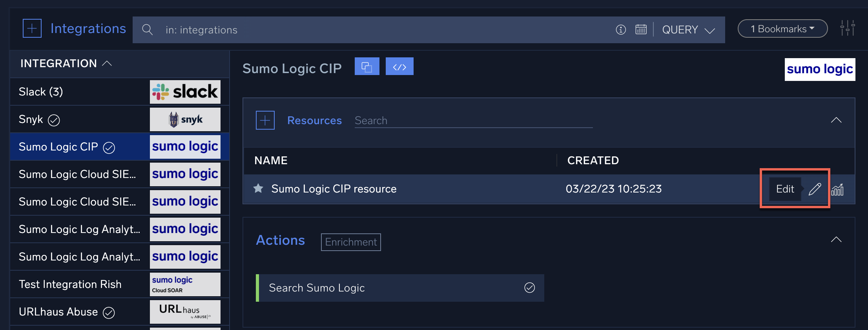Open the query info icon
Viewport: 868px width, 330px height.
click(620, 30)
